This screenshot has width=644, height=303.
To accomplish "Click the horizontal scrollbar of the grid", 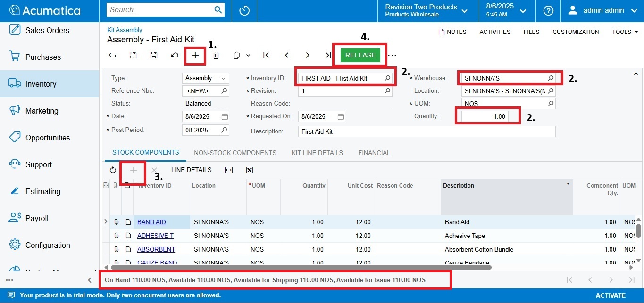I will 297,267.
